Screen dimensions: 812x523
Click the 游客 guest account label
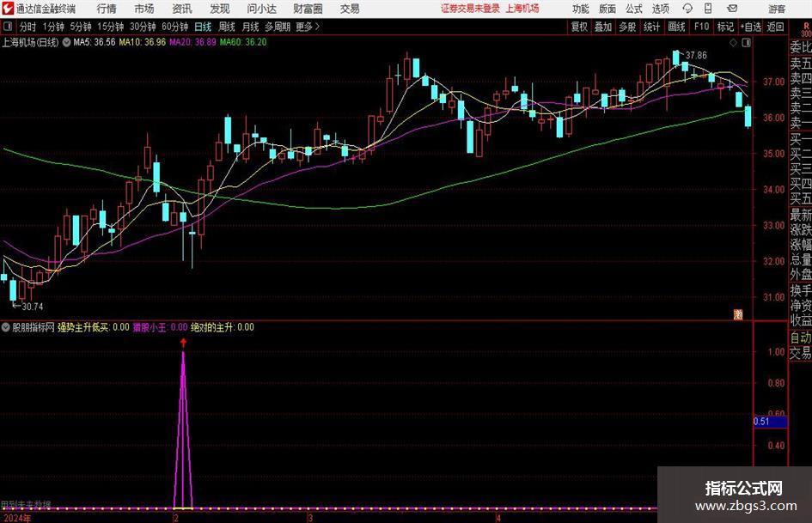click(x=777, y=9)
